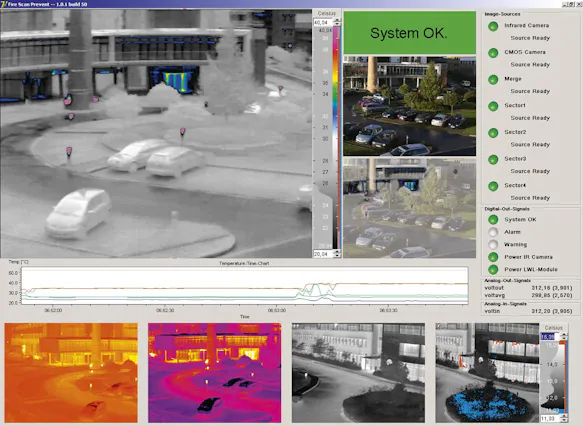Click the Celsius label above main scale
Image resolution: width=583 pixels, height=426 pixels.
point(327,13)
